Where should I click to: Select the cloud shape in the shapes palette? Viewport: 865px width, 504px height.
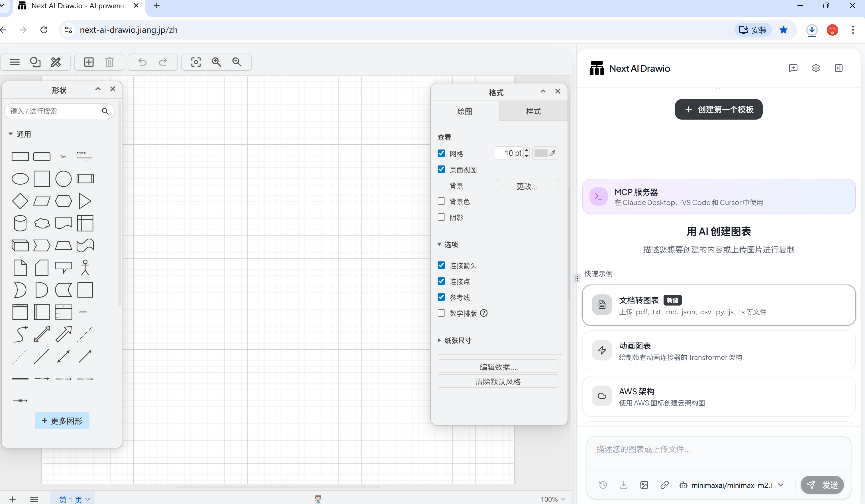pos(42,223)
